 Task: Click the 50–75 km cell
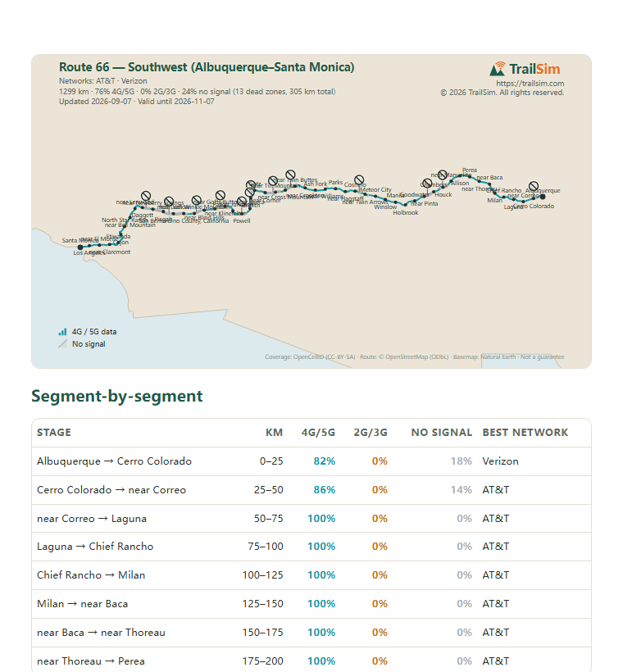click(268, 519)
